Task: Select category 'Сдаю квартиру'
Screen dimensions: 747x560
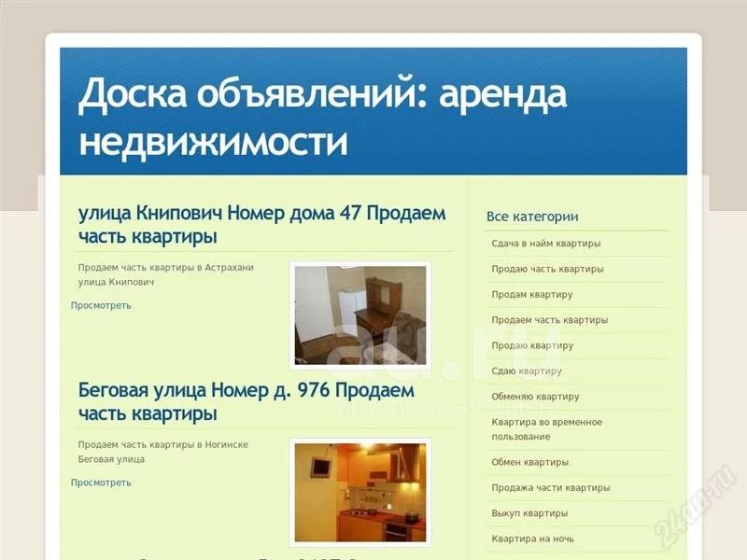Action: [527, 371]
